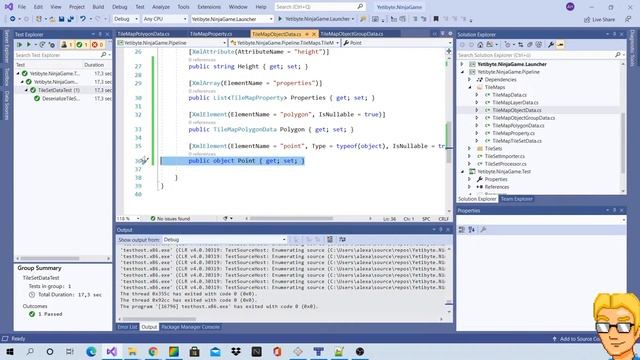
Task: Select DeserializeTileS... test in Test Explorer
Action: coord(61,99)
